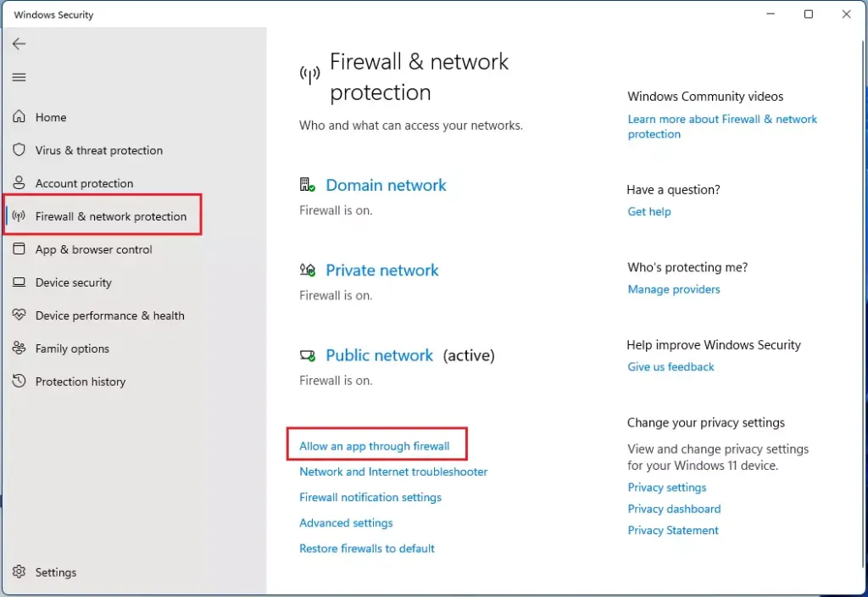Click the back arrow icon
The width and height of the screenshot is (868, 597).
19,44
